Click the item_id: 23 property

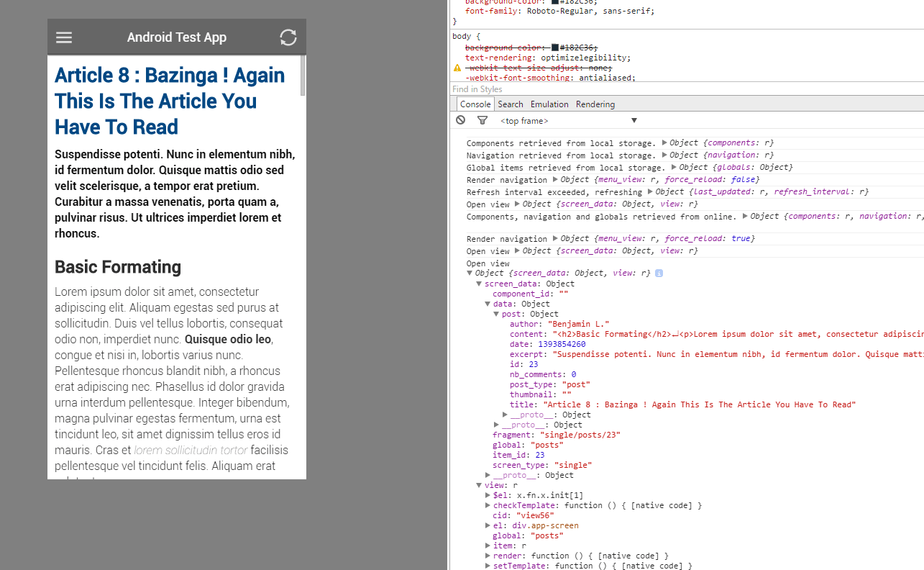point(518,455)
